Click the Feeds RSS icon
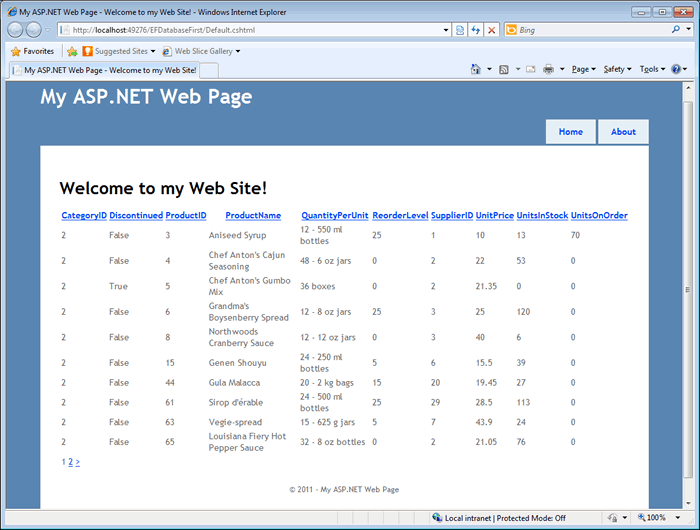Screen dimensions: 700x530 (504, 69)
